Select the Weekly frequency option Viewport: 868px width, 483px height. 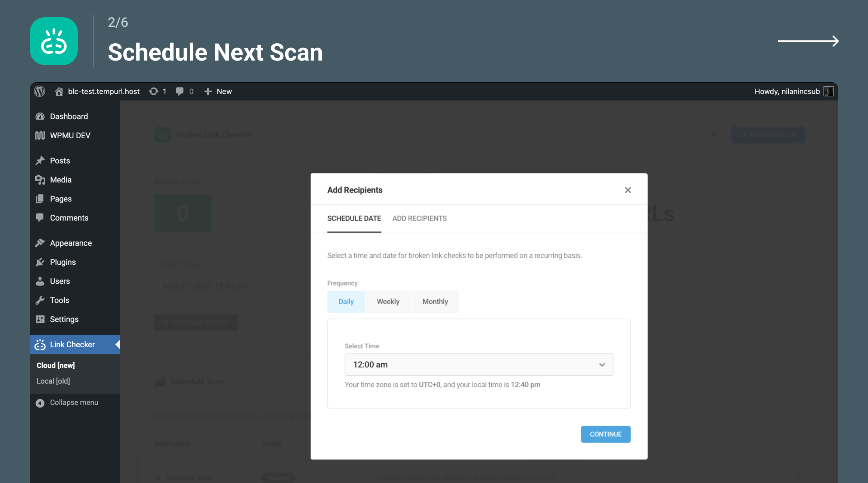point(387,302)
